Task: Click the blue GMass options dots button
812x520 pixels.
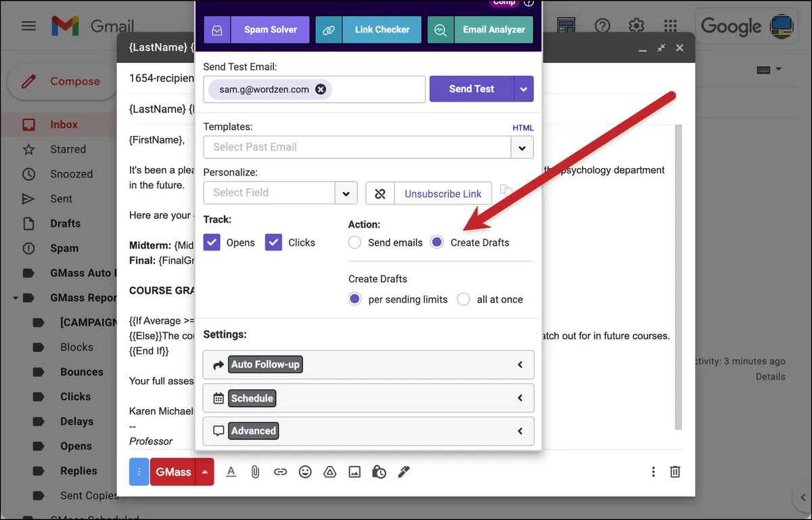Action: coord(139,472)
